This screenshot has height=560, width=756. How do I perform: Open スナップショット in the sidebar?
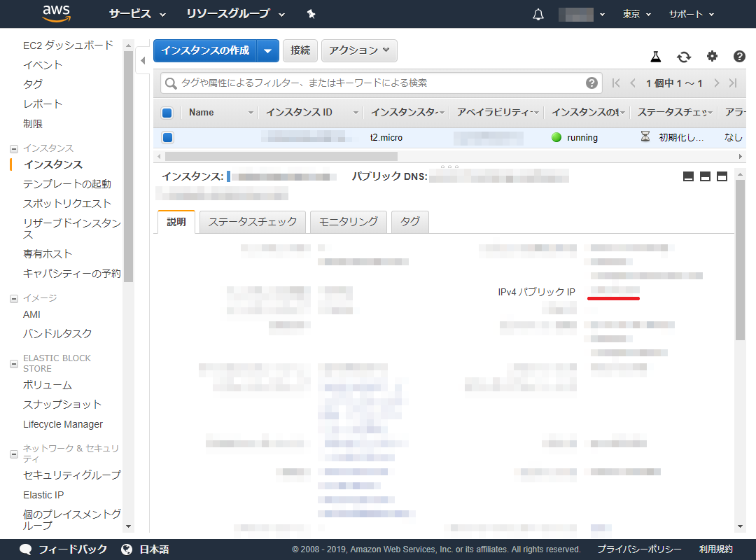tap(62, 405)
